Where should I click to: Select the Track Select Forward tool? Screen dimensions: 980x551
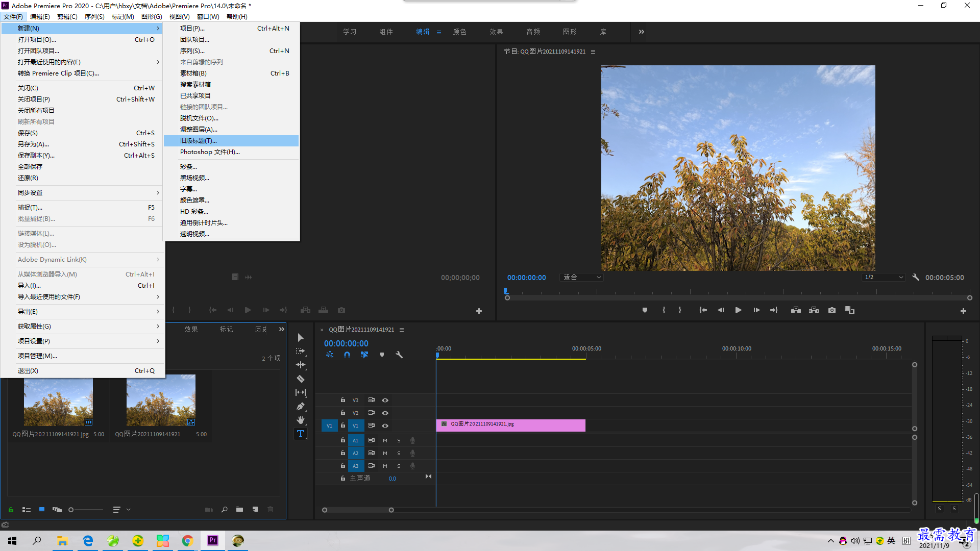coord(301,351)
